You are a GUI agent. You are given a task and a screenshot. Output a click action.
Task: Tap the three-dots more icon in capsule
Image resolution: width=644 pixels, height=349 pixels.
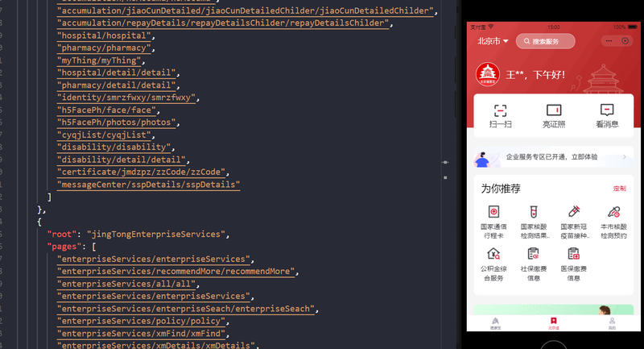pos(609,40)
